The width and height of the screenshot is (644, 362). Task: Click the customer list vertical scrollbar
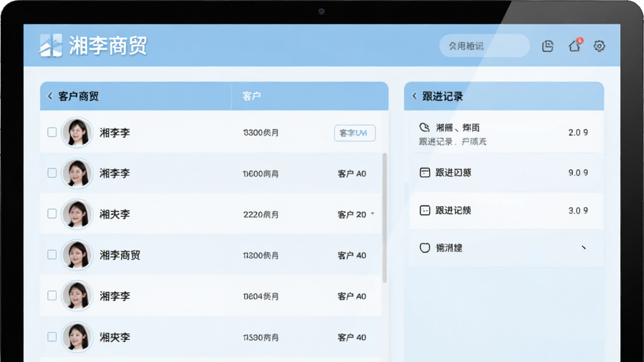click(385, 217)
